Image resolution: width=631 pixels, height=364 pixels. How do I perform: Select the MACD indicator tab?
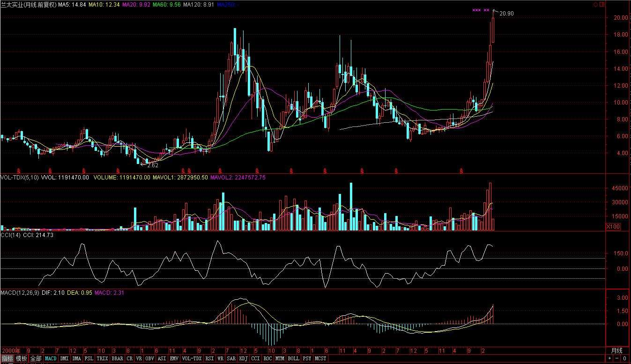click(51, 358)
